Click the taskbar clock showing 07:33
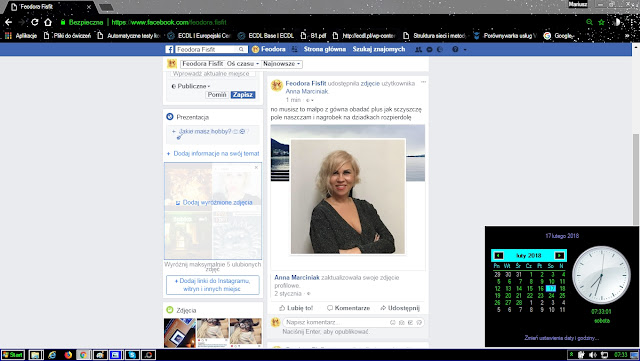Image resolution: width=640 pixels, height=361 pixels. [620, 355]
